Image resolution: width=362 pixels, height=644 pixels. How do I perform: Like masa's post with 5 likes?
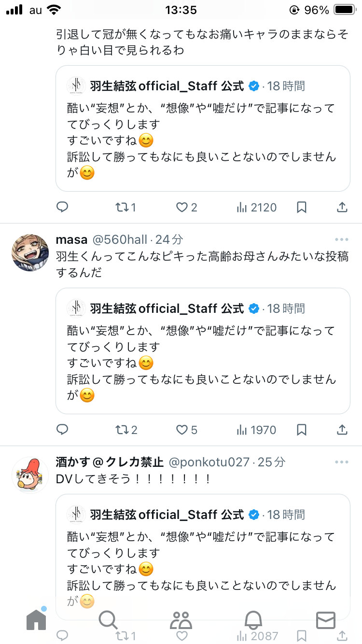(186, 430)
